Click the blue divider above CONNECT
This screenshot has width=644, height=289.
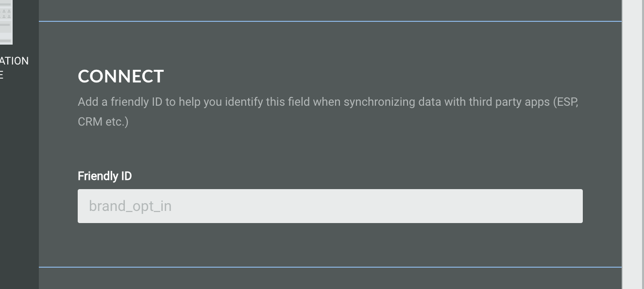pos(330,21)
